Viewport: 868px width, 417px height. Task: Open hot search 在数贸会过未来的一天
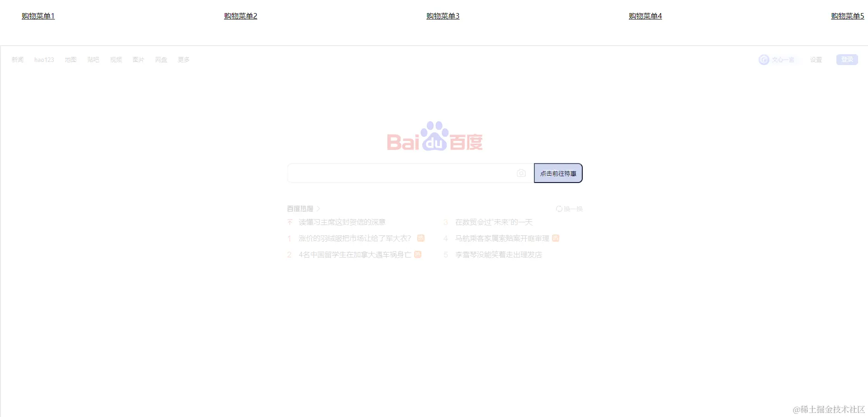coord(494,222)
